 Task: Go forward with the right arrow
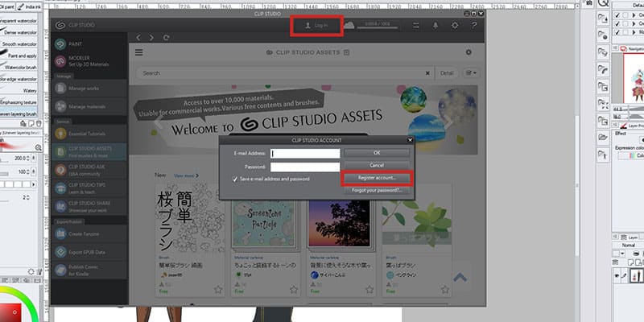coord(151,37)
